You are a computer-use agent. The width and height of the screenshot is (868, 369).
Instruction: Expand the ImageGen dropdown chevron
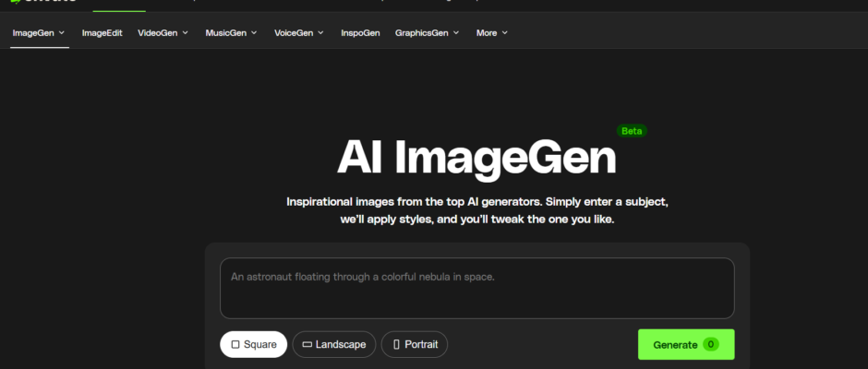coord(62,33)
